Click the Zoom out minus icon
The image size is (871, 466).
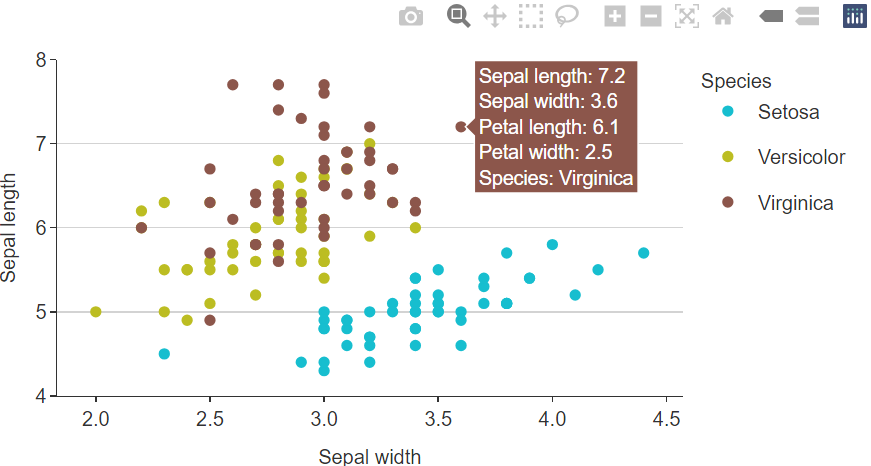(650, 16)
